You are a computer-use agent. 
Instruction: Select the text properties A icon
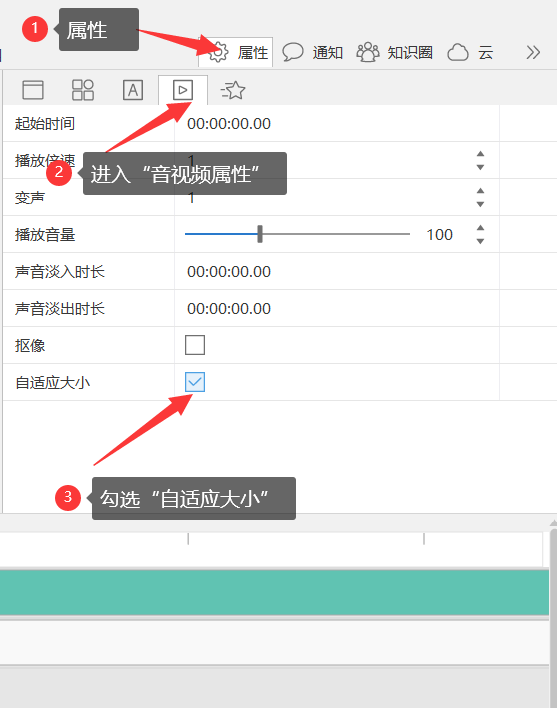[133, 90]
